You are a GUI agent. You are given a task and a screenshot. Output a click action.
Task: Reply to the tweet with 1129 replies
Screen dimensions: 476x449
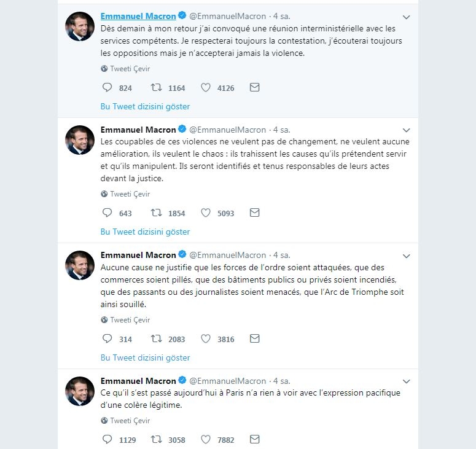(x=107, y=440)
